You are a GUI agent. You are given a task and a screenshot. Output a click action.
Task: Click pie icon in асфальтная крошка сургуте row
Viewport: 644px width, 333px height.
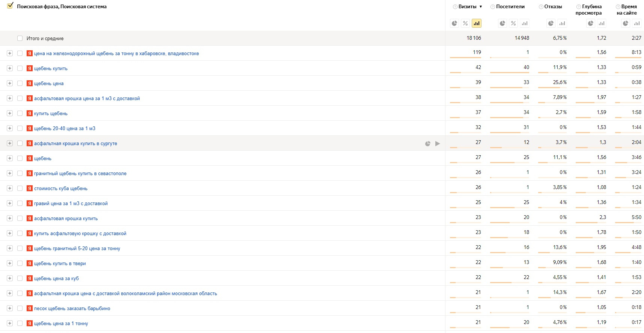pyautogui.click(x=427, y=144)
